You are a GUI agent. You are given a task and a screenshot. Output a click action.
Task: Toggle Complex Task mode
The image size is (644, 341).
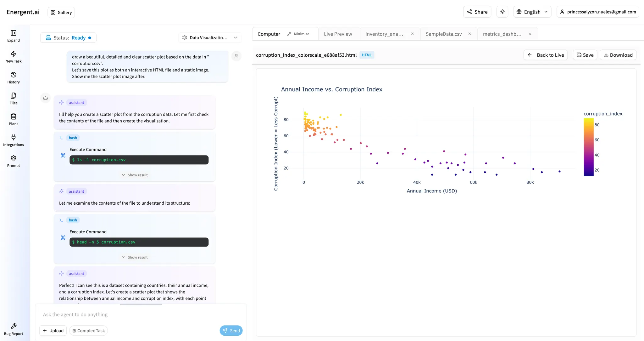[88, 330]
